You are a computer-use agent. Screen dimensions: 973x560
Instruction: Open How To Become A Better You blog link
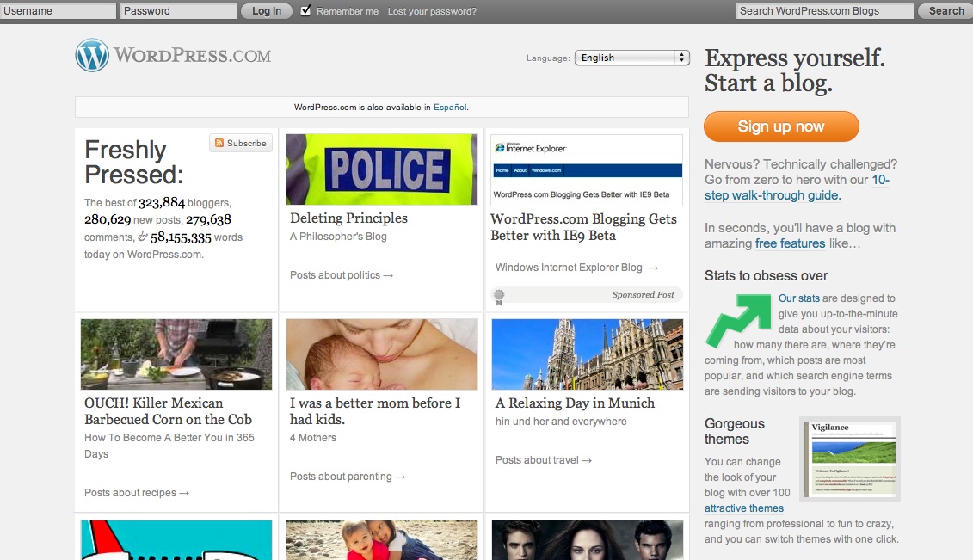169,446
